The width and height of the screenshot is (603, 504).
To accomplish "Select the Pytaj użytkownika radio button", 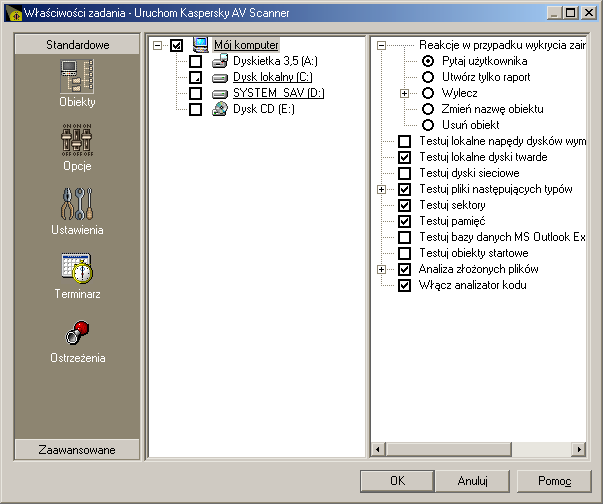I will coord(428,61).
